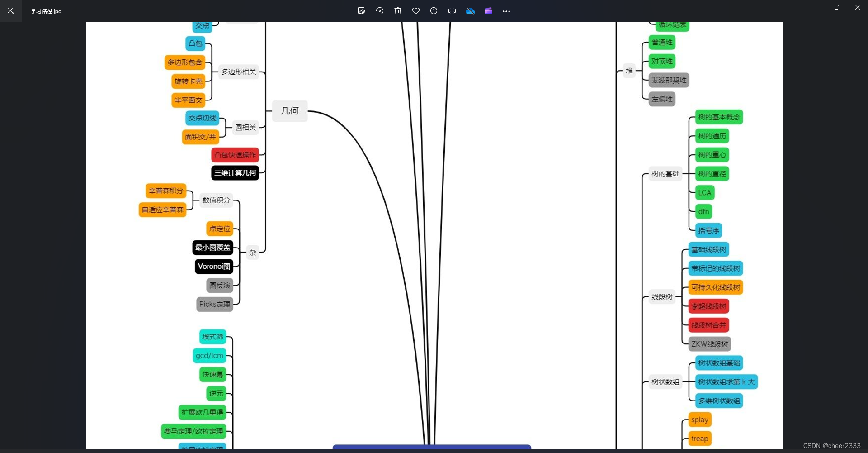The width and height of the screenshot is (868, 453).
Task: Click the 面积交/并 node
Action: pos(200,137)
